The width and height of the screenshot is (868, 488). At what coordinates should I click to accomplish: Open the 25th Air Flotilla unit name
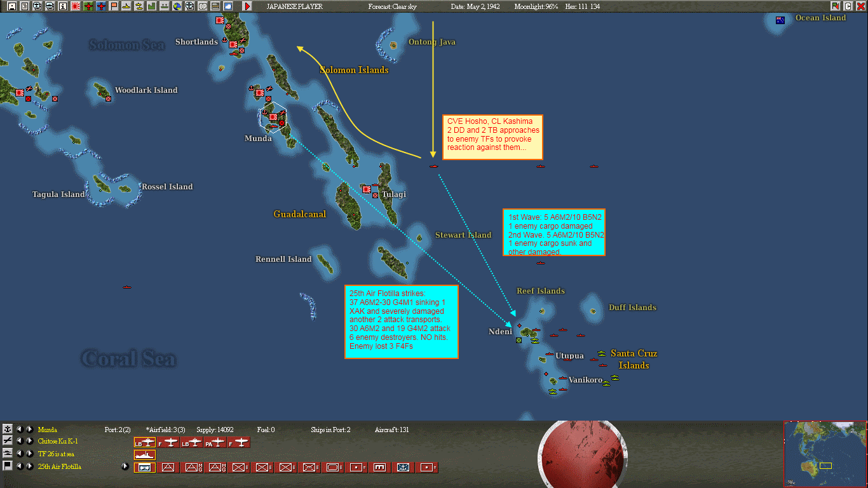60,467
